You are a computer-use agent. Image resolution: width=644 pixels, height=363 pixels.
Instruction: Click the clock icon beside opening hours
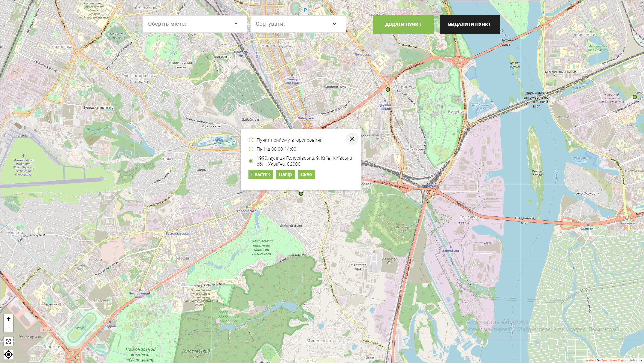pyautogui.click(x=251, y=149)
